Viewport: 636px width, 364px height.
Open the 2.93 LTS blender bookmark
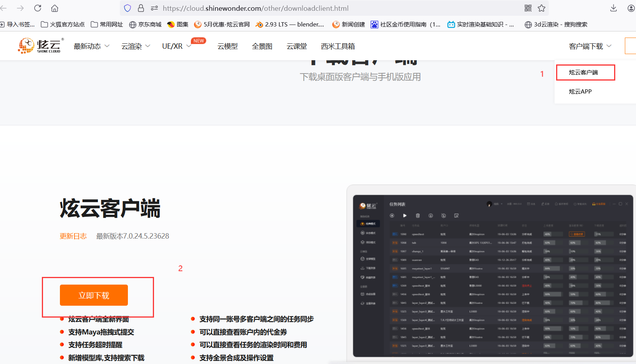pyautogui.click(x=290, y=24)
